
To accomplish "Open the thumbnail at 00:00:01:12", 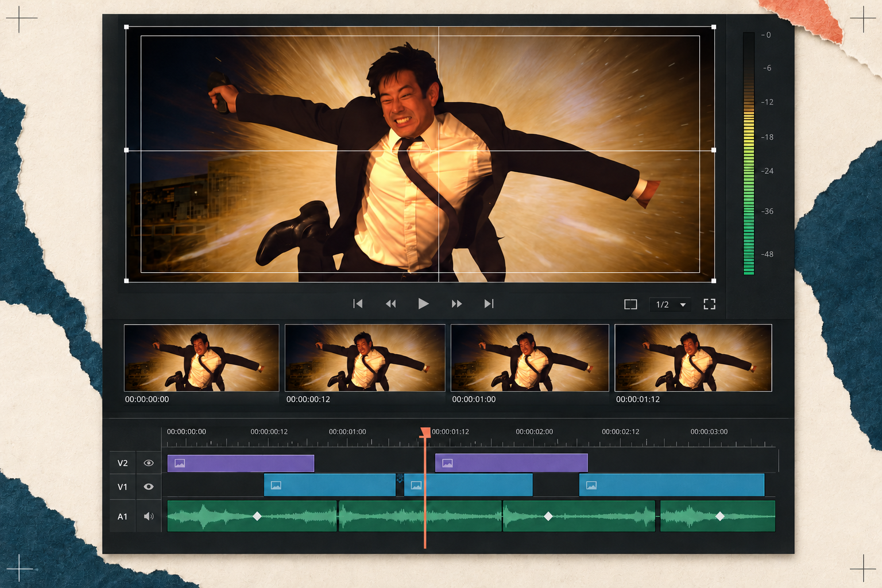I will click(693, 358).
